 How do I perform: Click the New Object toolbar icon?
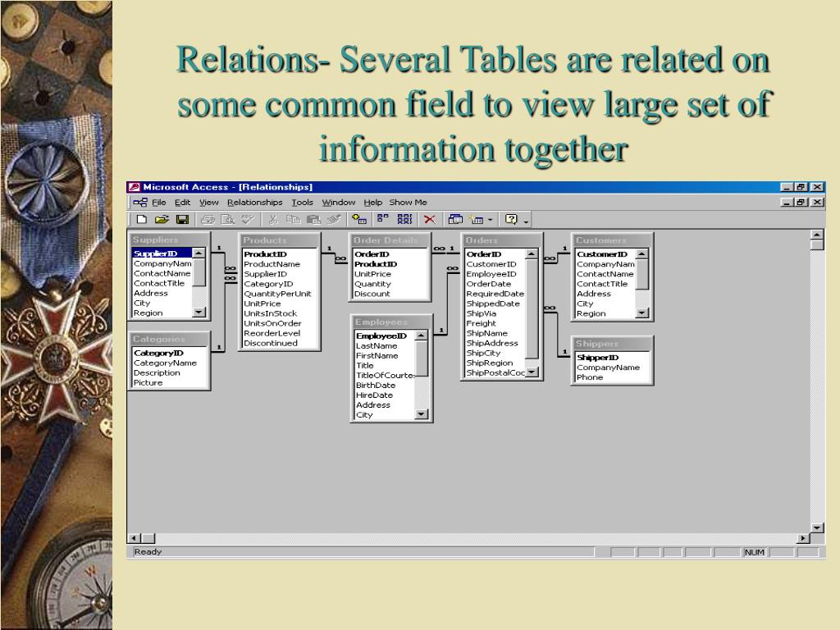point(477,219)
